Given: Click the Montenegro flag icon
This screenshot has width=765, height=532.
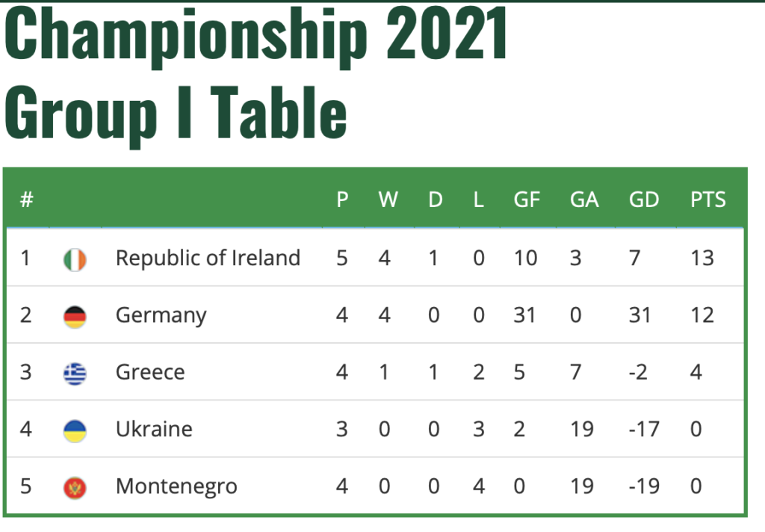Looking at the screenshot, I should [75, 488].
